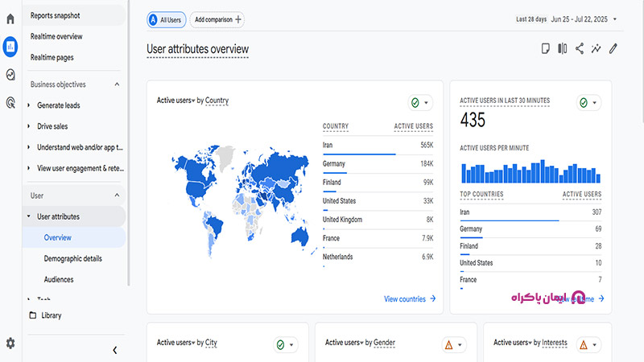Click the Country dimension label
644x362 pixels.
pos(217,100)
